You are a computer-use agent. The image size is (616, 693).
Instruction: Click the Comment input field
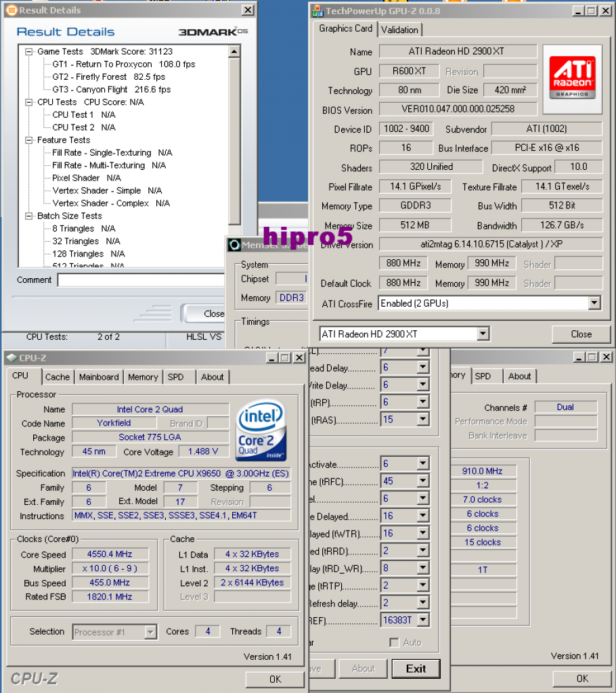pyautogui.click(x=141, y=280)
